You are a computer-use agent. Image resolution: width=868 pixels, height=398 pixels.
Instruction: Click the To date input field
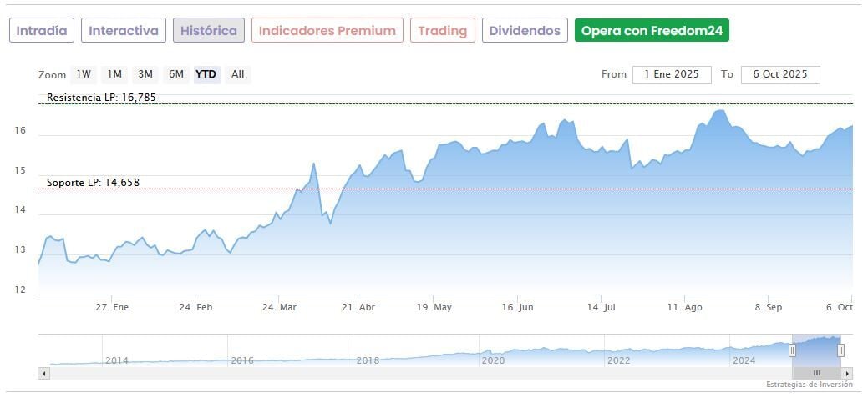pyautogui.click(x=780, y=74)
